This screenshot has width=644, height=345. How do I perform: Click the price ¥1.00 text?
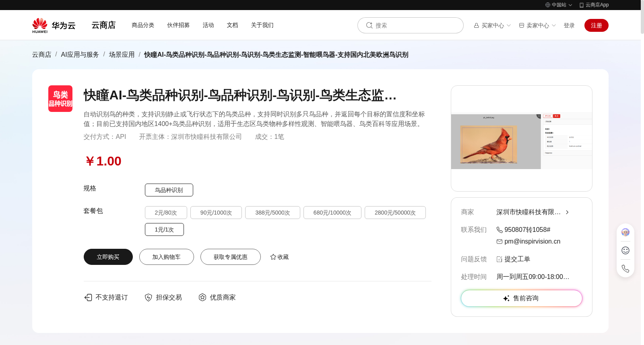(103, 161)
